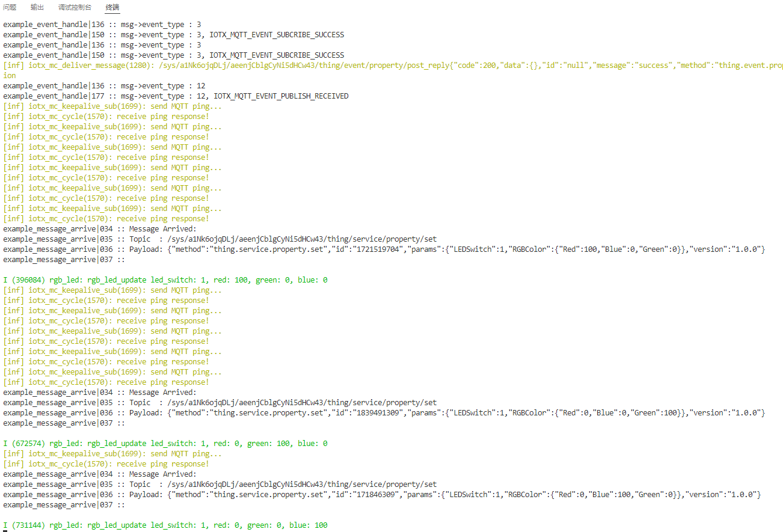Open the 输出 tab
Viewport: 783px width, 532px height.
tap(37, 8)
